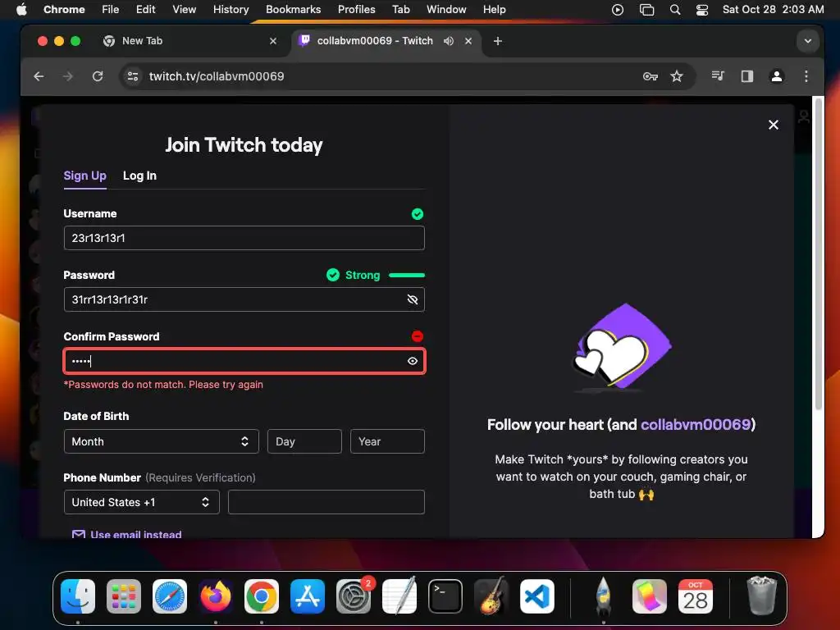Open Spotlight search in menu bar
840x630 pixels.
coord(675,10)
